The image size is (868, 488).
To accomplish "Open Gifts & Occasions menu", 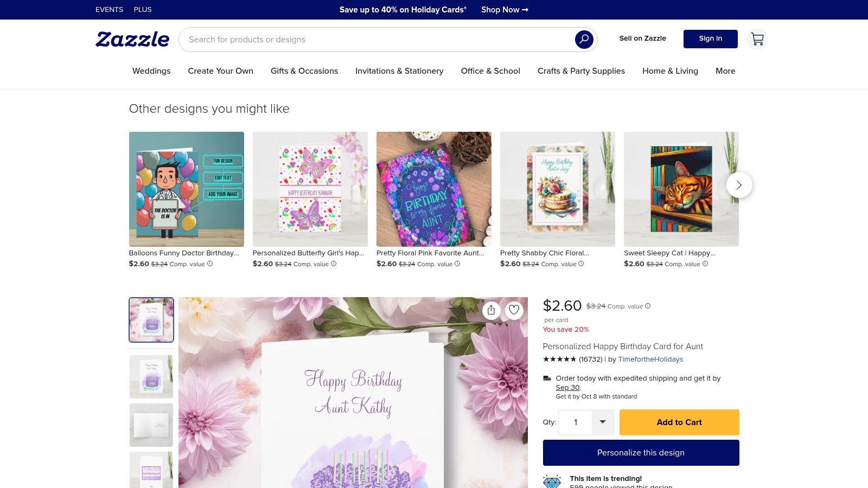I will point(304,71).
